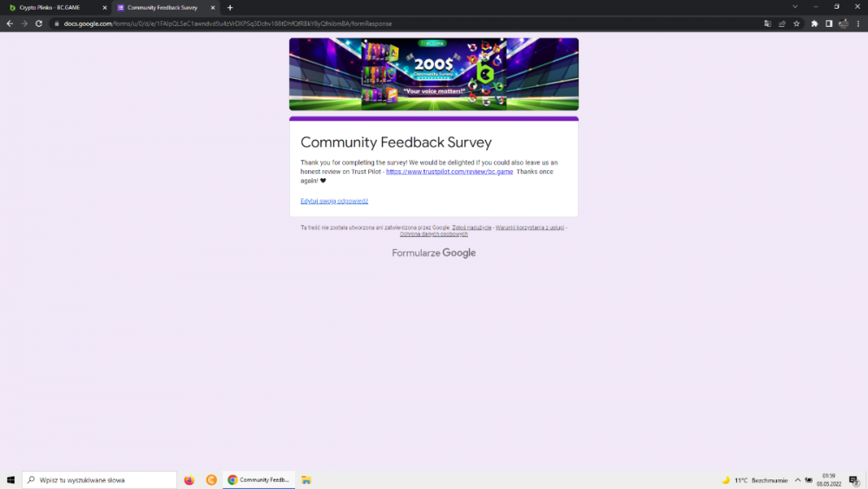Show hidden system tray icons

797,479
